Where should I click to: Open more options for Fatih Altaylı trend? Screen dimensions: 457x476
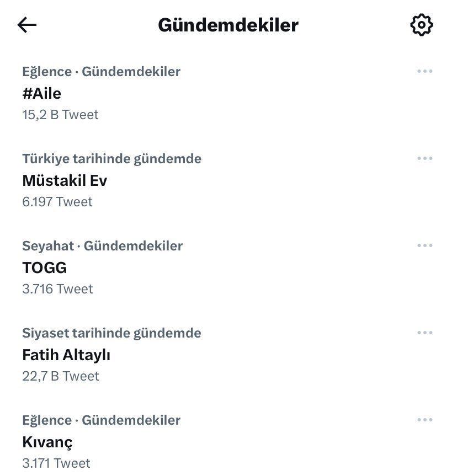[424, 333]
